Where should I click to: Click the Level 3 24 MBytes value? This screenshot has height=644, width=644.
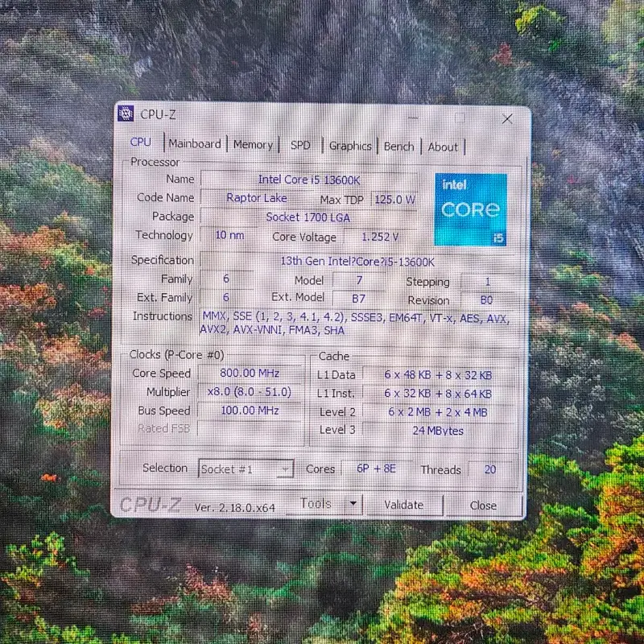pos(438,431)
